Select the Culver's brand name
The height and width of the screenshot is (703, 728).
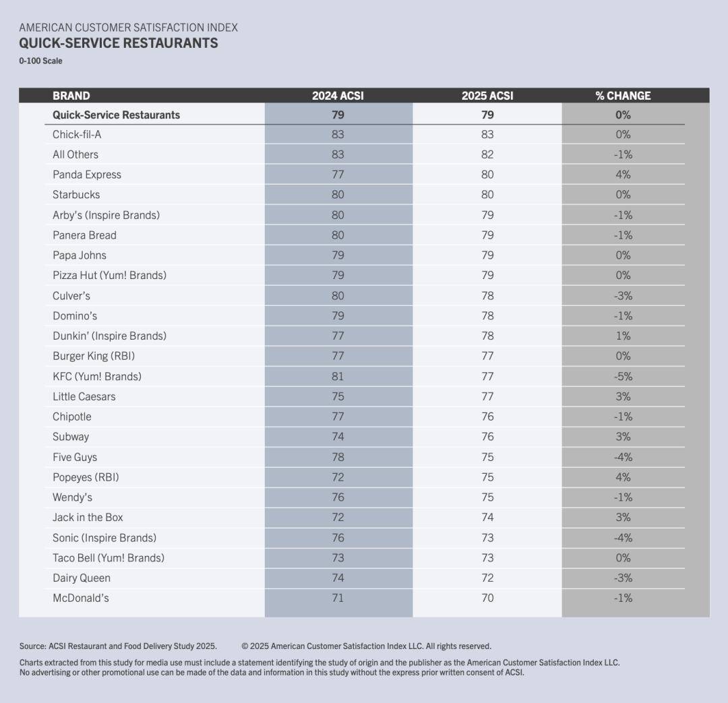coord(71,295)
